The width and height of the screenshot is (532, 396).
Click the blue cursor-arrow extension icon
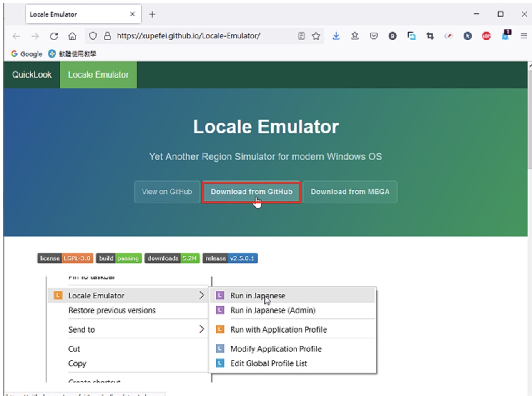(x=467, y=36)
